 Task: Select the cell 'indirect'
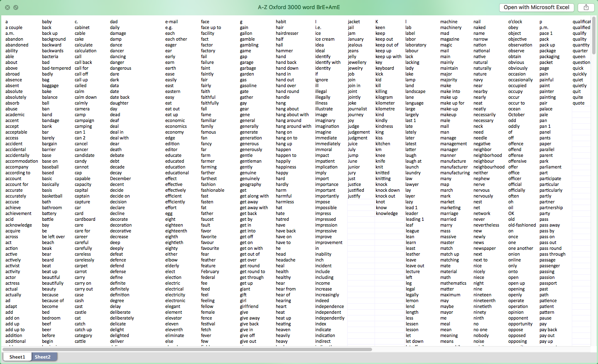click(x=323, y=341)
